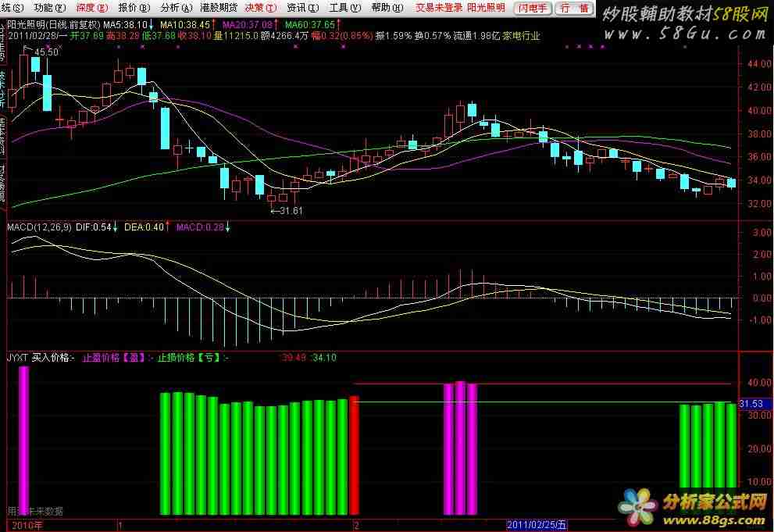This screenshot has height=532, width=774.
Task: Click the 2010年 label on the time axis
Action: click(x=27, y=525)
